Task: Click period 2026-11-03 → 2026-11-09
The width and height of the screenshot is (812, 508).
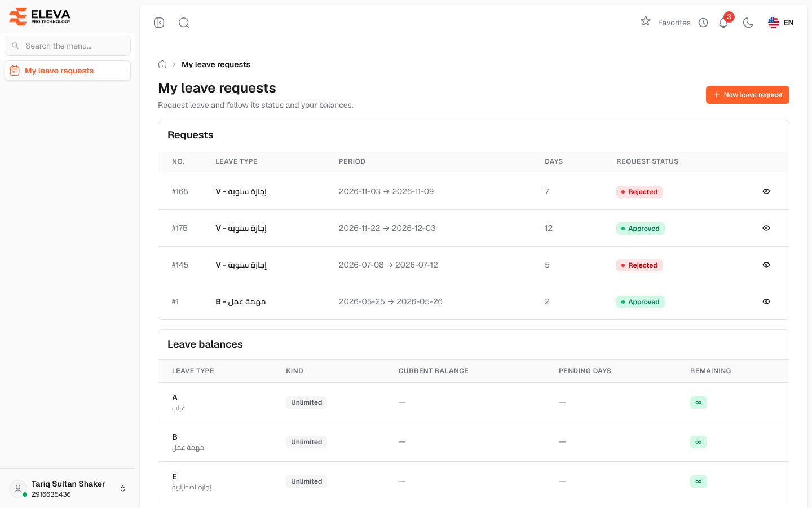Action: [x=386, y=191]
